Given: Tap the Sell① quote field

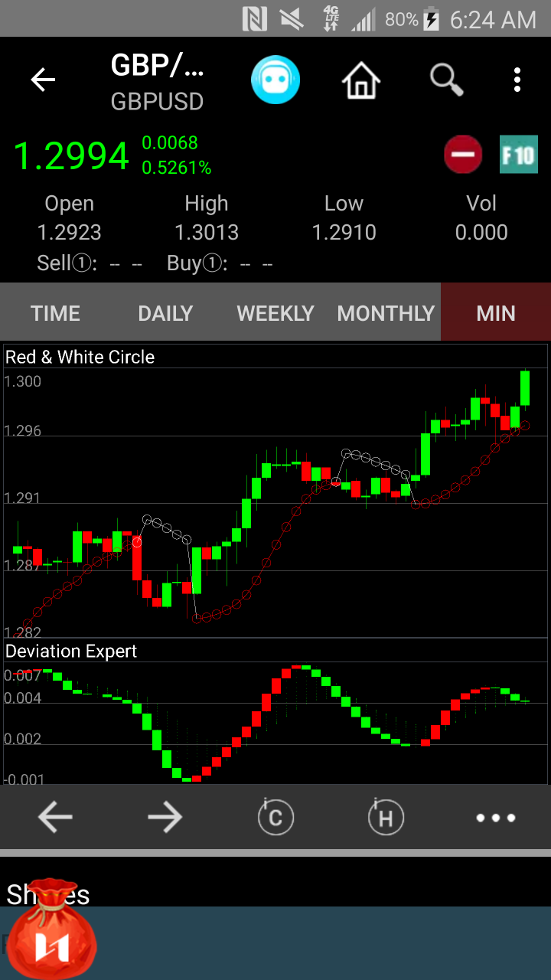Looking at the screenshot, I should (x=90, y=263).
